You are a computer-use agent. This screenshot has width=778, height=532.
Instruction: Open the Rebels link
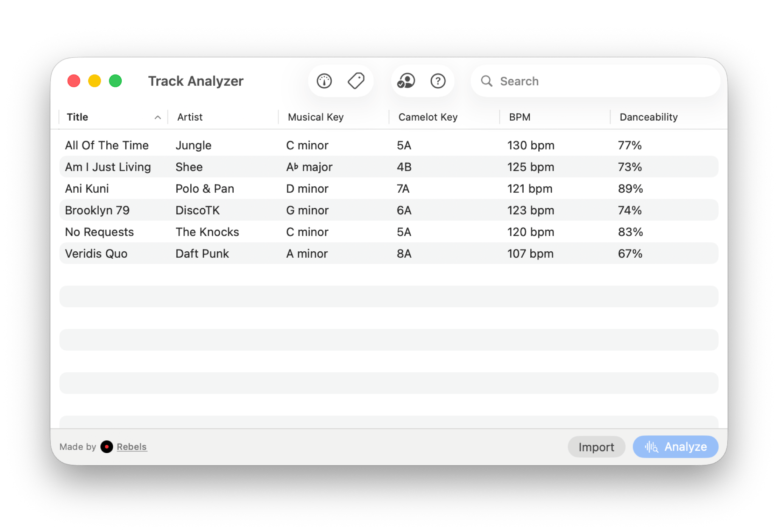[x=132, y=447]
